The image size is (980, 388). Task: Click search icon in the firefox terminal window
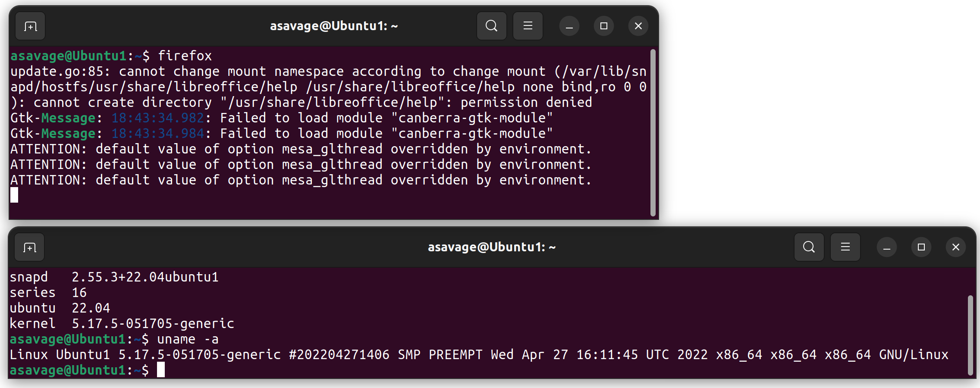tap(491, 26)
